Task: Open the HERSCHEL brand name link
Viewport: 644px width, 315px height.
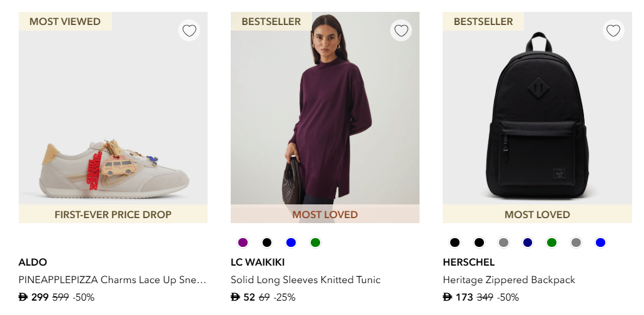Action: click(468, 262)
